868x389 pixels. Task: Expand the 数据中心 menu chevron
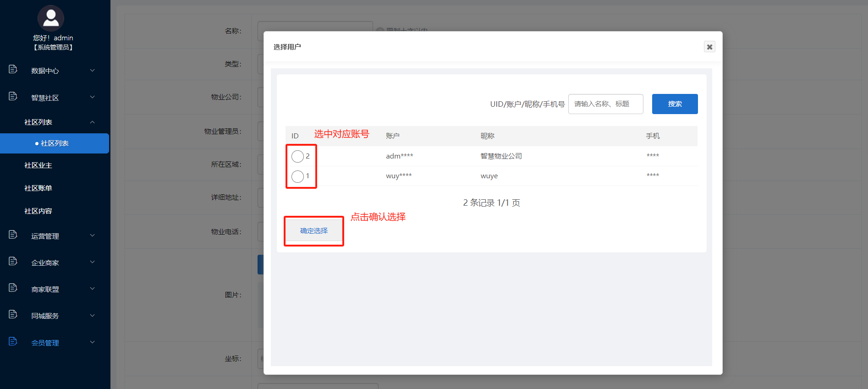(92, 70)
